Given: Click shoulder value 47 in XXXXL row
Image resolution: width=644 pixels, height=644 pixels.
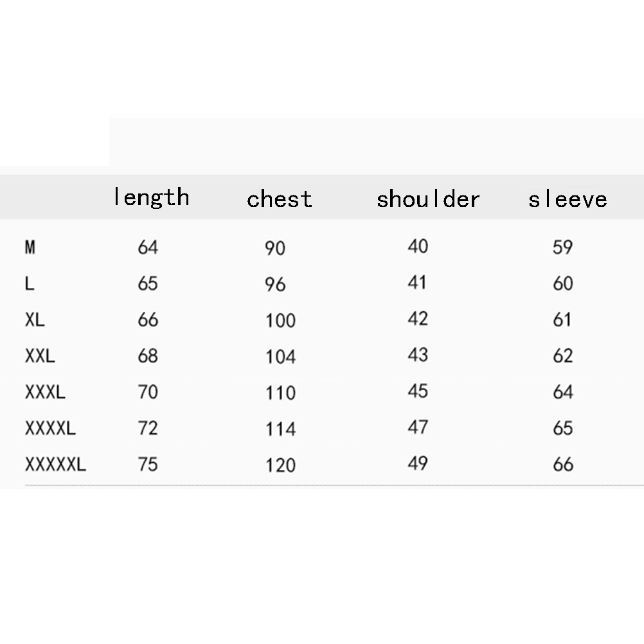Looking at the screenshot, I should tap(418, 427).
